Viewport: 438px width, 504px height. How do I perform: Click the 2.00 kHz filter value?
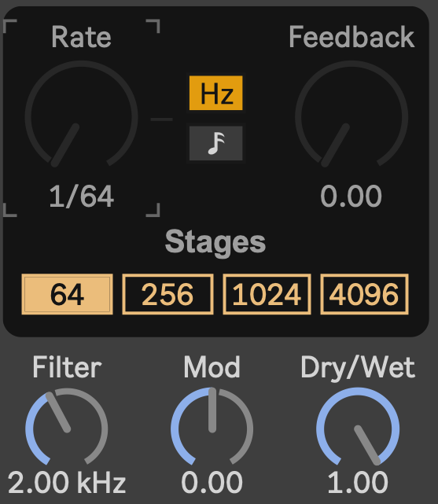click(x=67, y=482)
